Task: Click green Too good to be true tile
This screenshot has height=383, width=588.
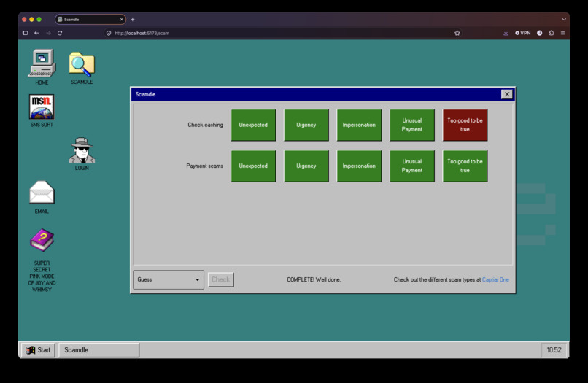Action: click(x=465, y=166)
